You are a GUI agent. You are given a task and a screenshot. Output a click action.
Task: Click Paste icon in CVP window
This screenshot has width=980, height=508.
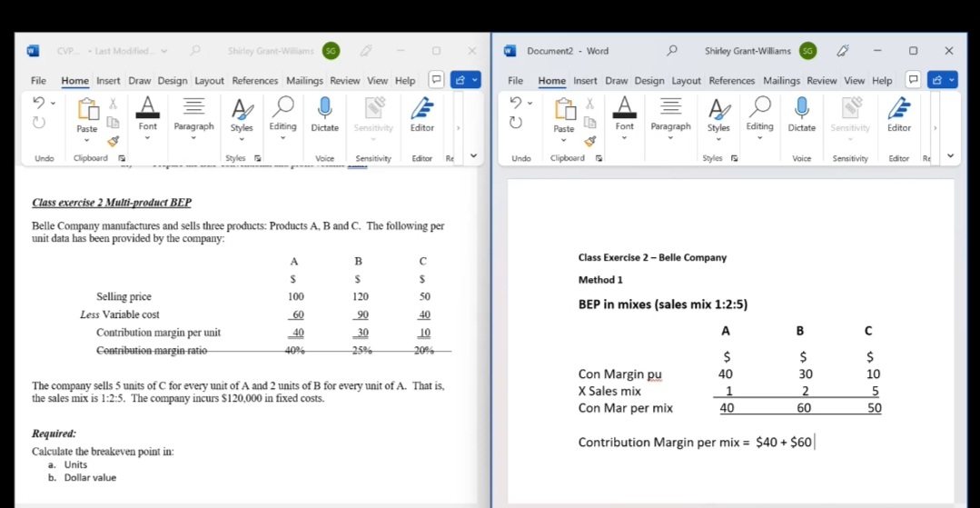(x=87, y=109)
